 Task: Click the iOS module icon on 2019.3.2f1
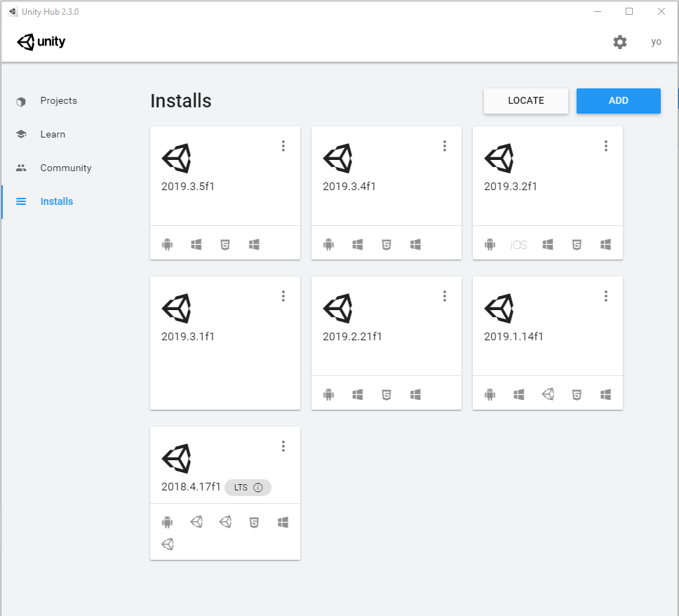point(519,245)
